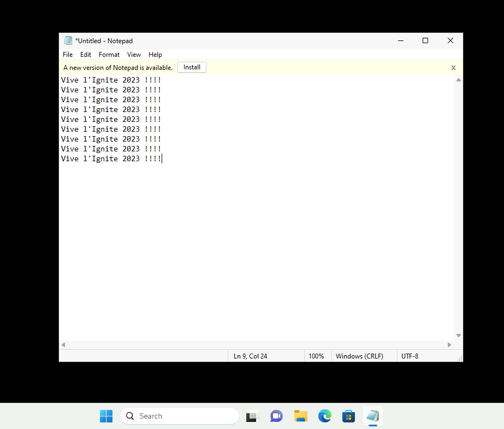Dismiss the Notepad update notification bar

coord(453,68)
